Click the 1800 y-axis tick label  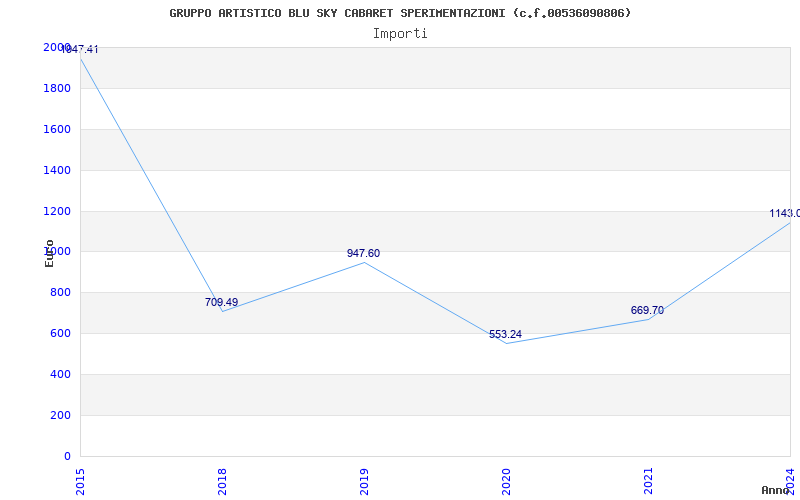(57, 88)
